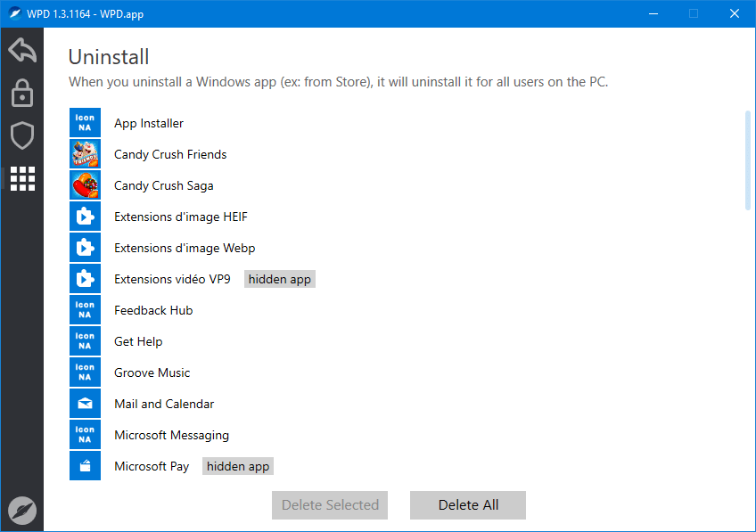The image size is (756, 532).
Task: Select the Microsoft Messaging label
Action: 172,435
